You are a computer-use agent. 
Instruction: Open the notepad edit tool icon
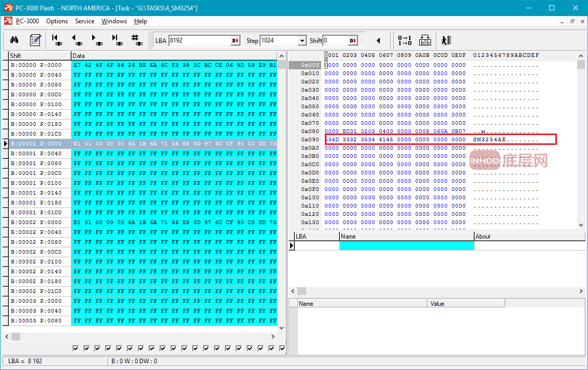(35, 40)
